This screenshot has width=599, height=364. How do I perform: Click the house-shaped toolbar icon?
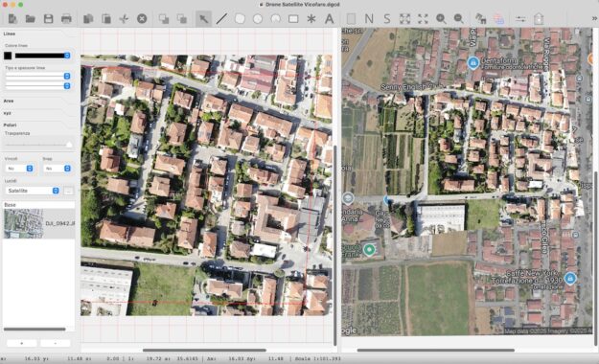pyautogui.click(x=539, y=19)
